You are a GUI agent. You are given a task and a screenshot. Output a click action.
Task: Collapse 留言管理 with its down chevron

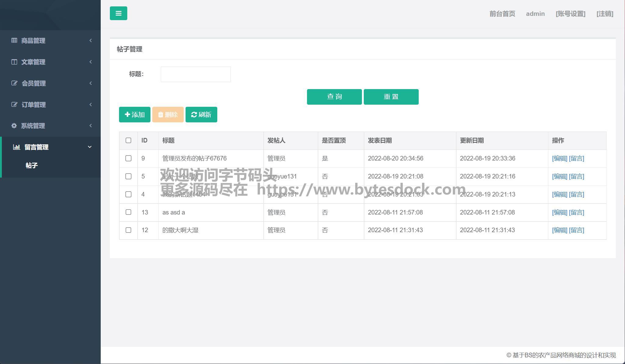[x=90, y=147]
